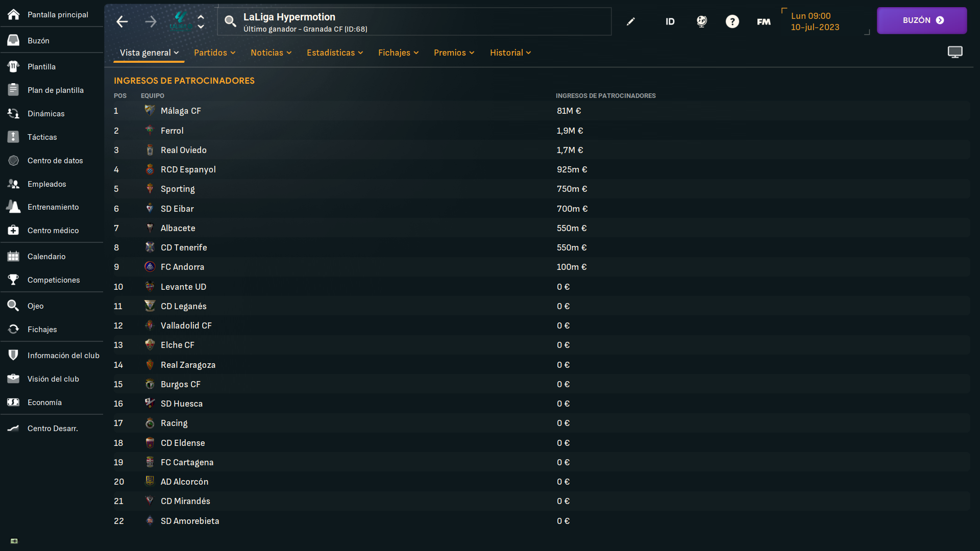This screenshot has height=551, width=980.
Task: Open Plan de plantilla icon
Action: 14,90
